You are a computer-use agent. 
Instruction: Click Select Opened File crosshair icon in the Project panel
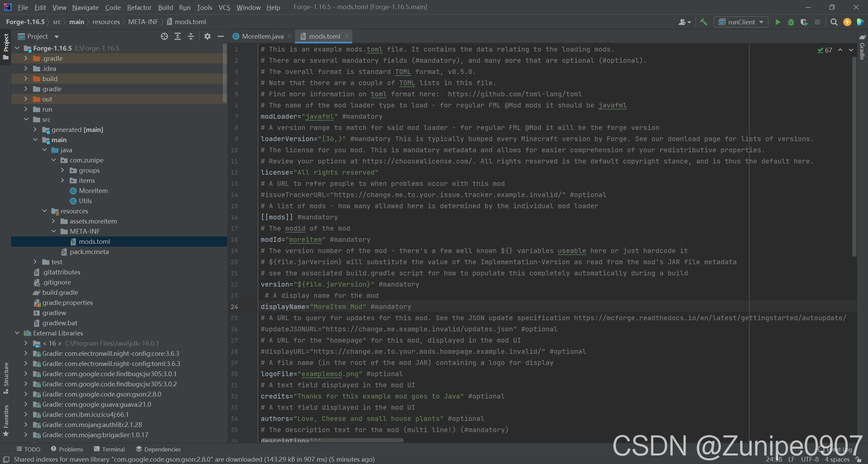[164, 36]
